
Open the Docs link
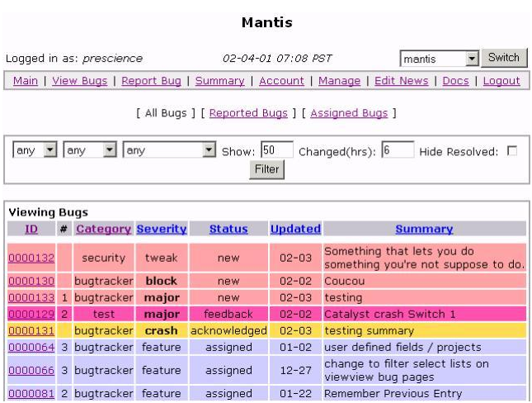tap(455, 81)
